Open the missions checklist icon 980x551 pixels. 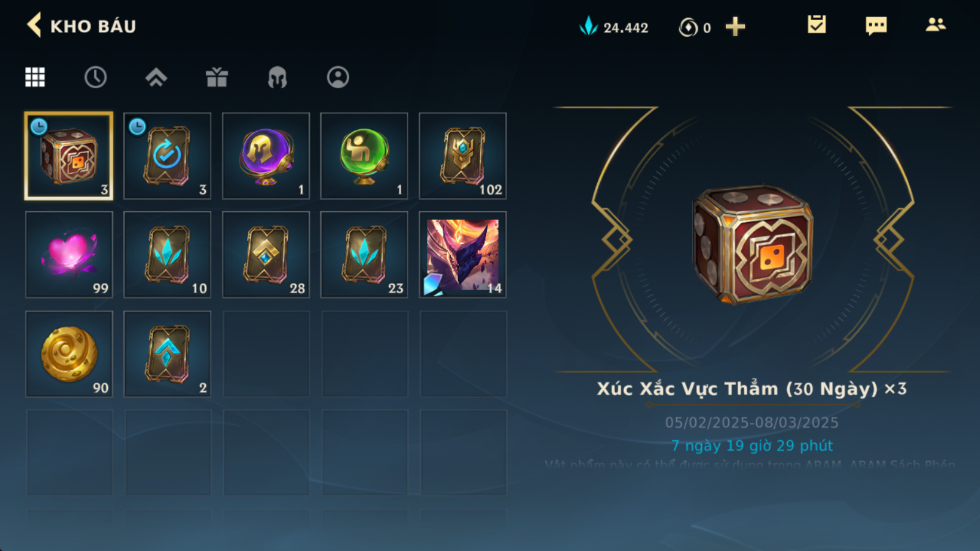(x=816, y=24)
